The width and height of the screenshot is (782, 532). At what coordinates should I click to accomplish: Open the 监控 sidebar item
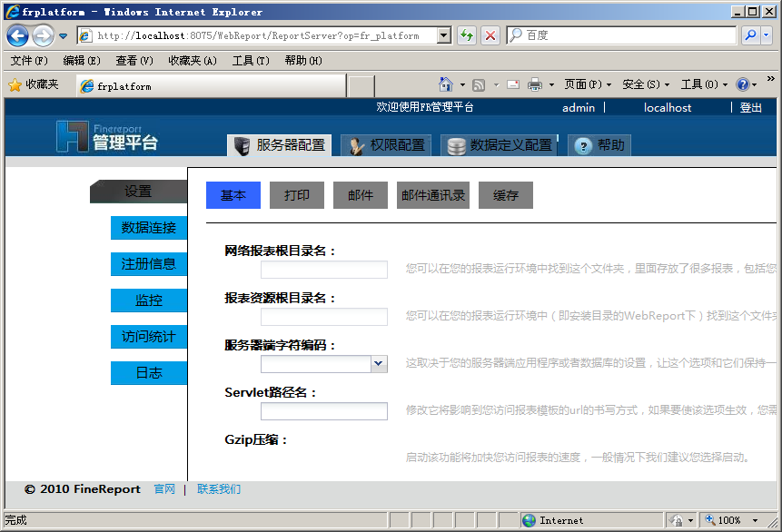pyautogui.click(x=149, y=300)
